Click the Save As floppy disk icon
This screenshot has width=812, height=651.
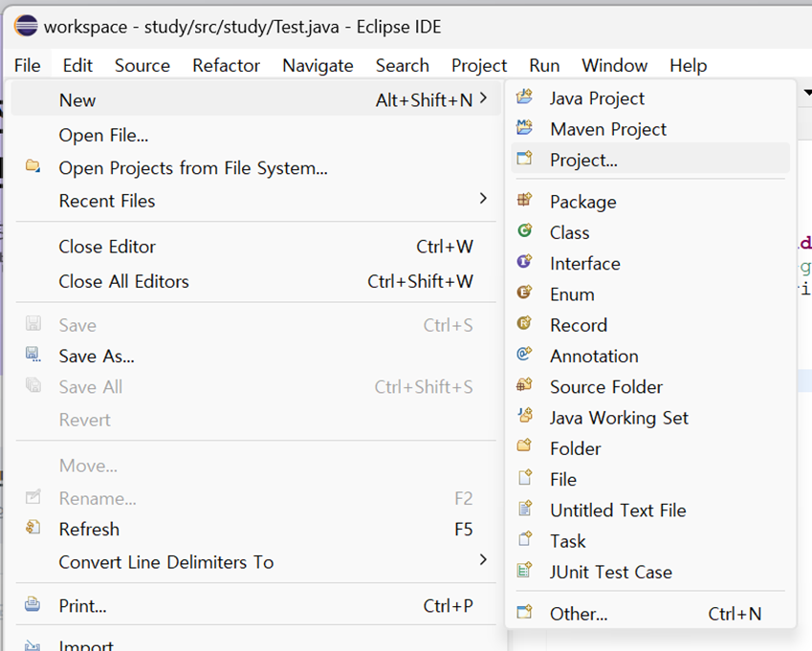33,354
